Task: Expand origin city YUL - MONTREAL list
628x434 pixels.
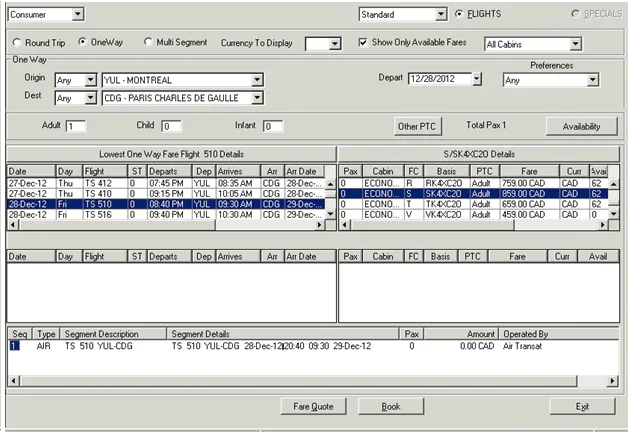Action: point(257,80)
